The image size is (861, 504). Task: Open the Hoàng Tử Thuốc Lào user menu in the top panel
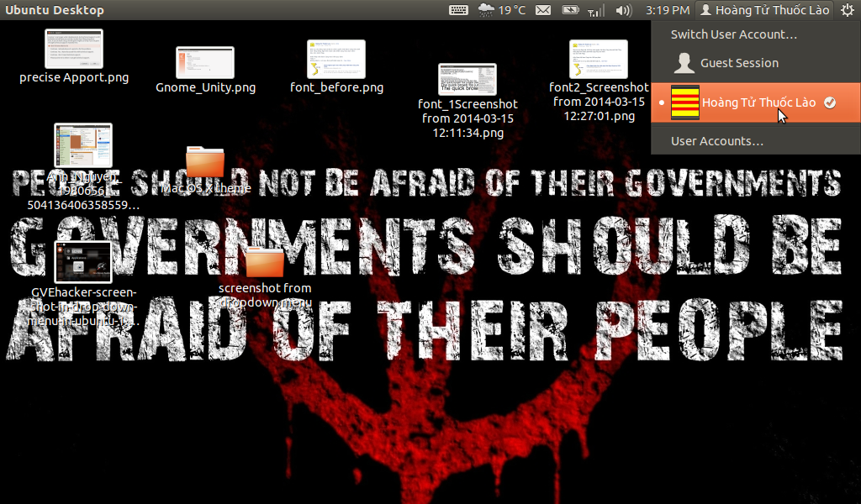765,10
